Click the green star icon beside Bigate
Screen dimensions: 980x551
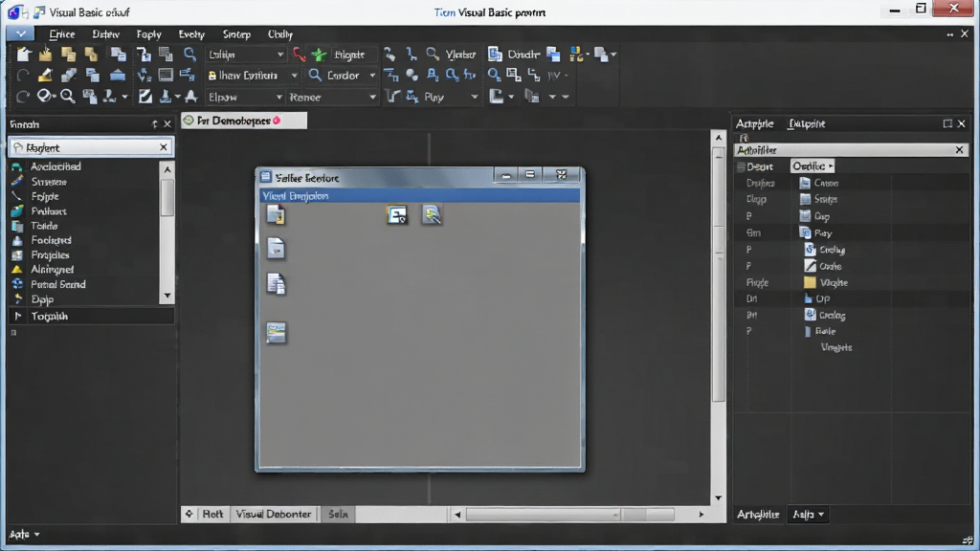tap(320, 55)
